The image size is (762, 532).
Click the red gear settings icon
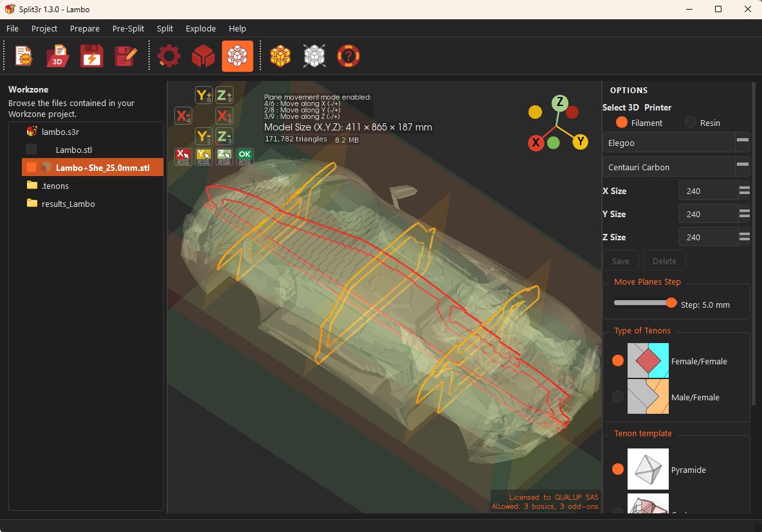coord(169,56)
